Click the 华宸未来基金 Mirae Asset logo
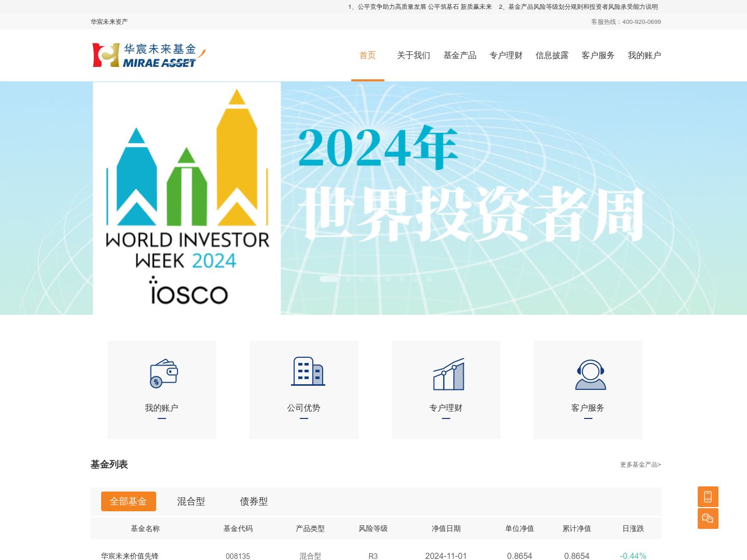This screenshot has height=560, width=747. pyautogui.click(x=149, y=55)
